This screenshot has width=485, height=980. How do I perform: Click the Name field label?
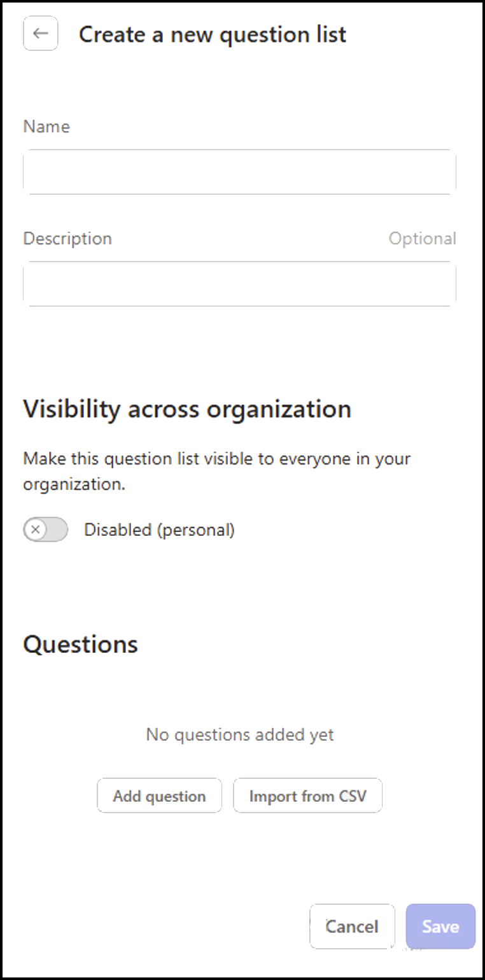(x=46, y=127)
